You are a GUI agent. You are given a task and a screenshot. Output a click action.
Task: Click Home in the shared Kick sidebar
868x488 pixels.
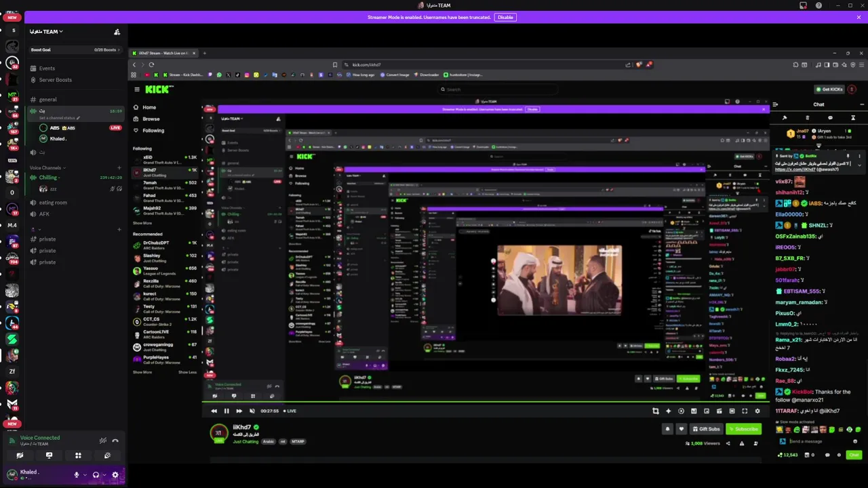[145, 107]
